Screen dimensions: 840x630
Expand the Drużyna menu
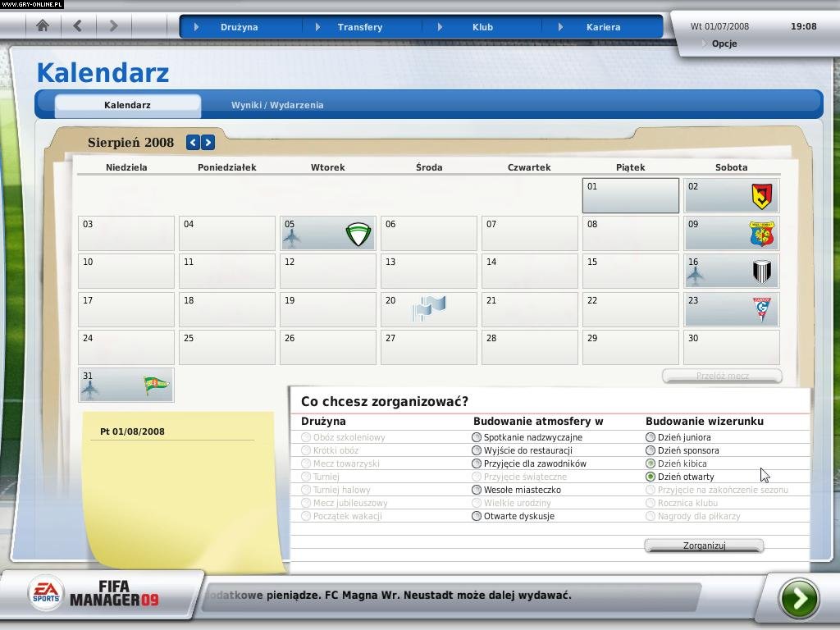click(x=239, y=27)
